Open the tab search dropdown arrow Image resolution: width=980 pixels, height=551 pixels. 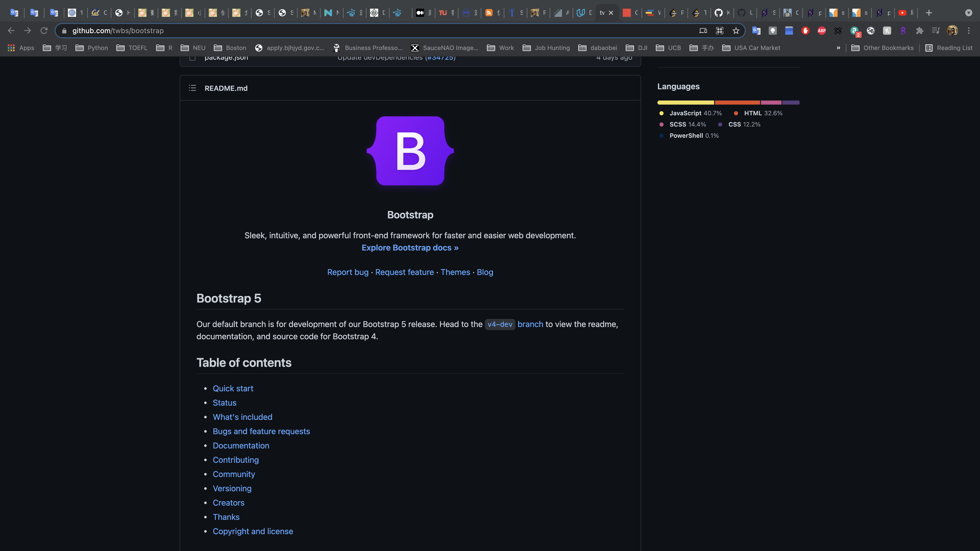click(x=969, y=13)
